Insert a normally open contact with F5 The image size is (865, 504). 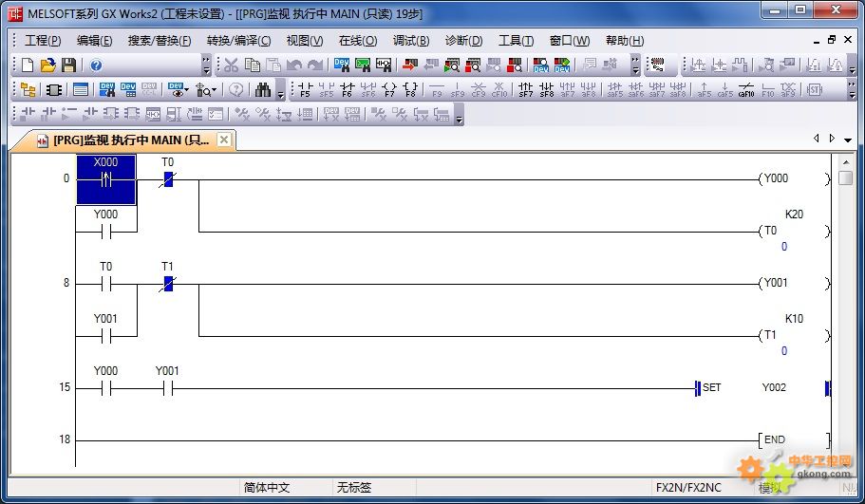[x=305, y=90]
